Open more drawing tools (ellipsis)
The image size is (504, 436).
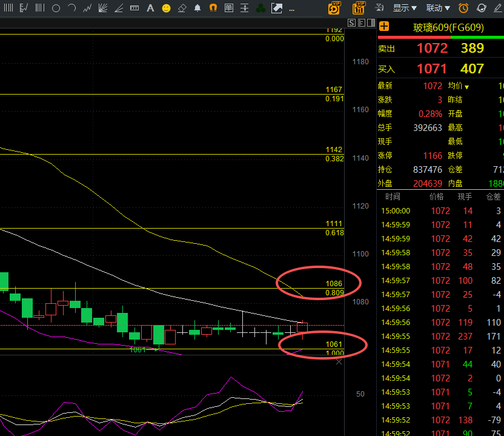[x=292, y=10]
